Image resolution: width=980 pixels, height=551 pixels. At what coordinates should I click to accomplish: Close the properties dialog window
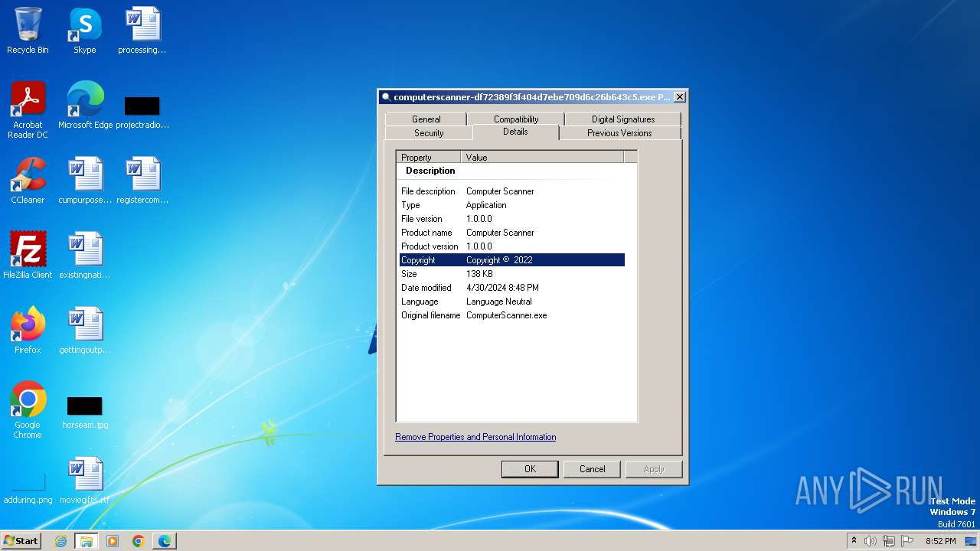679,97
